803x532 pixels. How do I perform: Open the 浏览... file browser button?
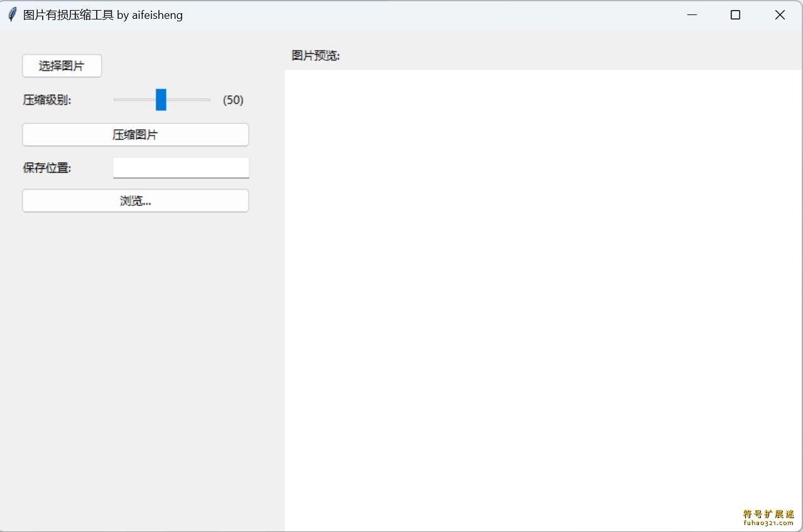click(135, 201)
